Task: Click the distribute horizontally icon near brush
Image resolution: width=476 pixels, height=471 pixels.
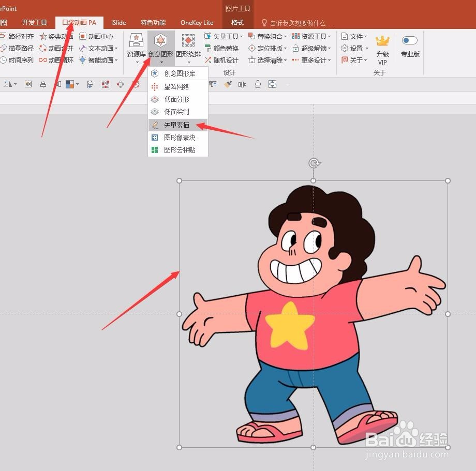Action: click(242, 84)
